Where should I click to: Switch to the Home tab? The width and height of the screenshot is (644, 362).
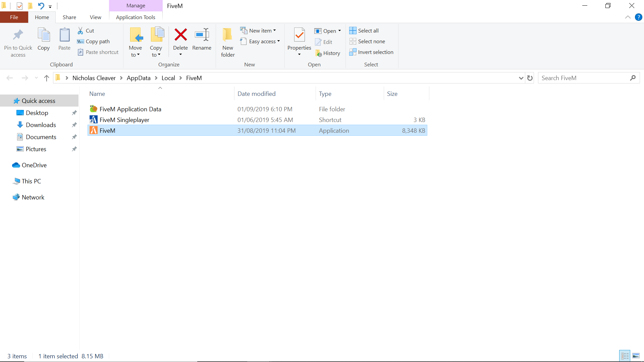[x=42, y=17]
